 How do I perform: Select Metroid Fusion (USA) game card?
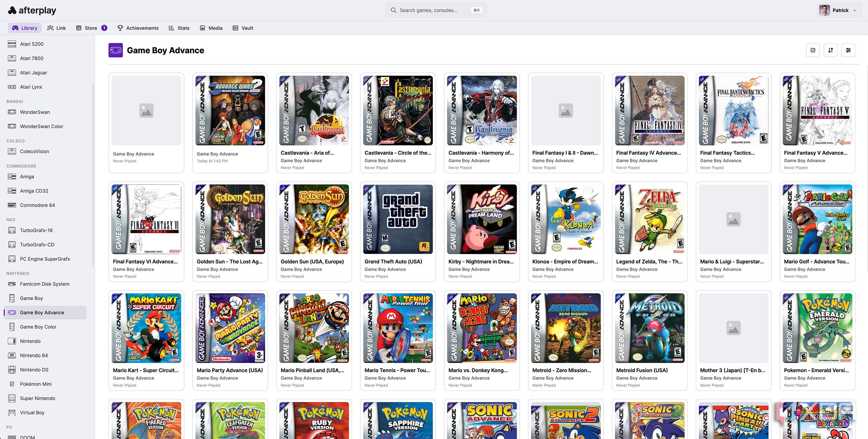click(x=650, y=341)
